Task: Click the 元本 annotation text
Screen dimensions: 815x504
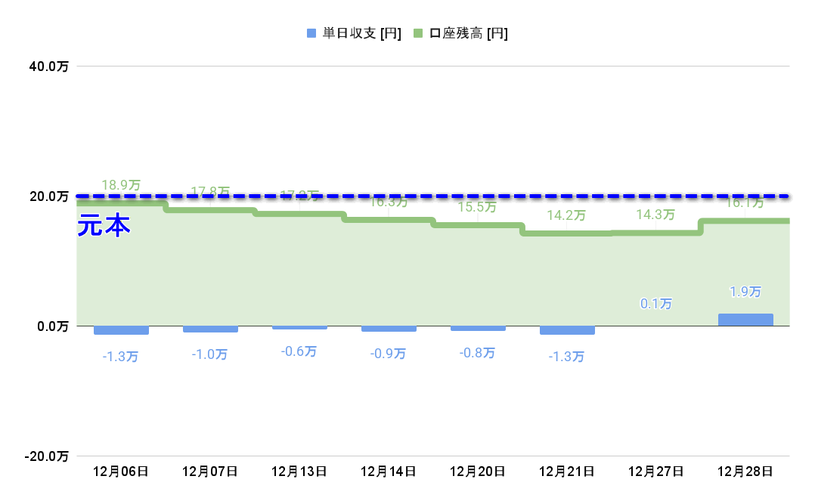Action: (104, 226)
